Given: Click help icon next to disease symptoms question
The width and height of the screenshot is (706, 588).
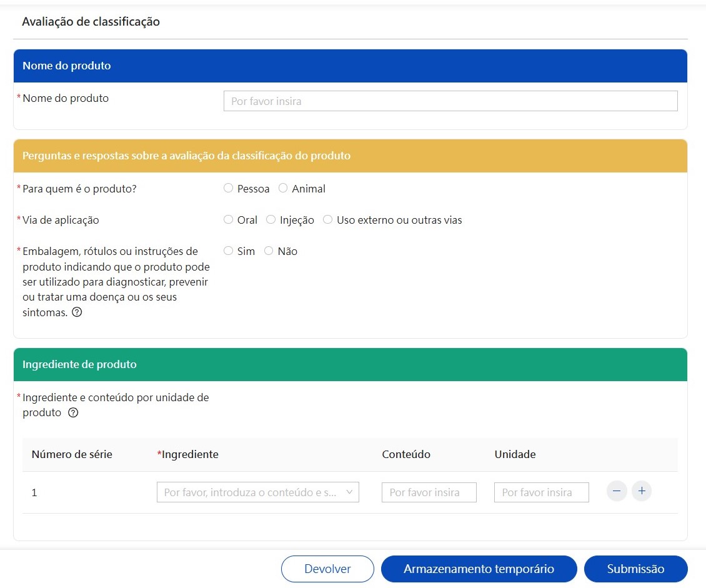Looking at the screenshot, I should tap(77, 312).
